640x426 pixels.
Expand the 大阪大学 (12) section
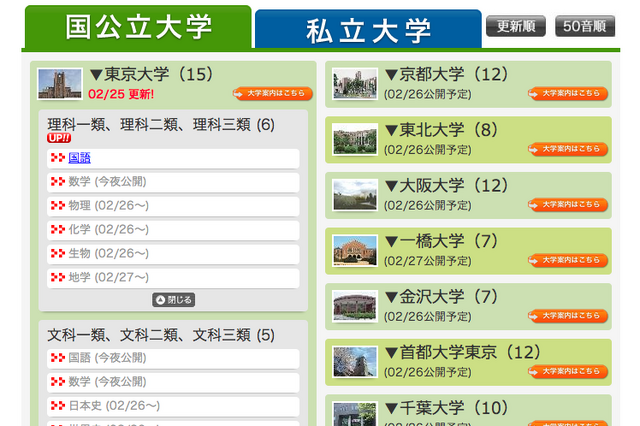click(447, 186)
